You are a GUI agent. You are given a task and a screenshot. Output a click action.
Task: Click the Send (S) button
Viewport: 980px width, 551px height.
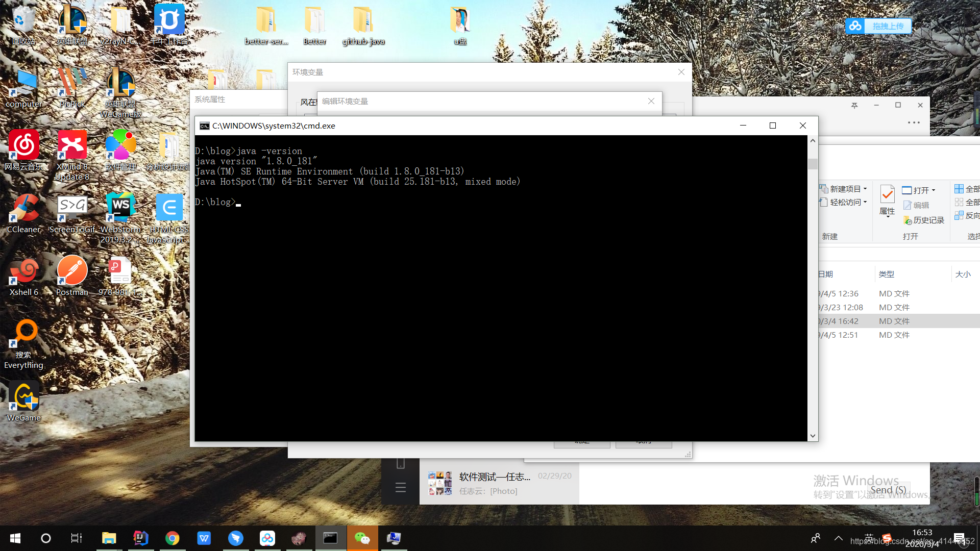click(x=888, y=490)
